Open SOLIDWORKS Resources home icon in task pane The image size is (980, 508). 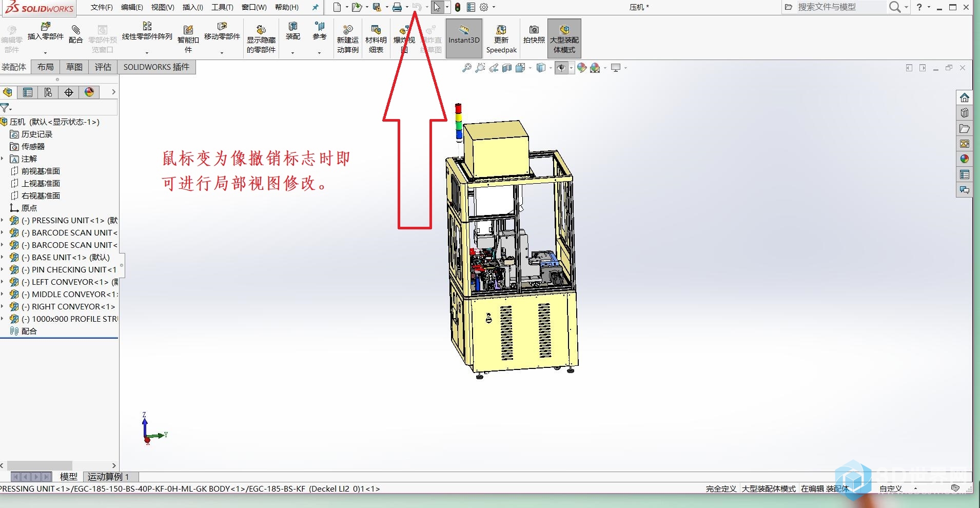[965, 97]
